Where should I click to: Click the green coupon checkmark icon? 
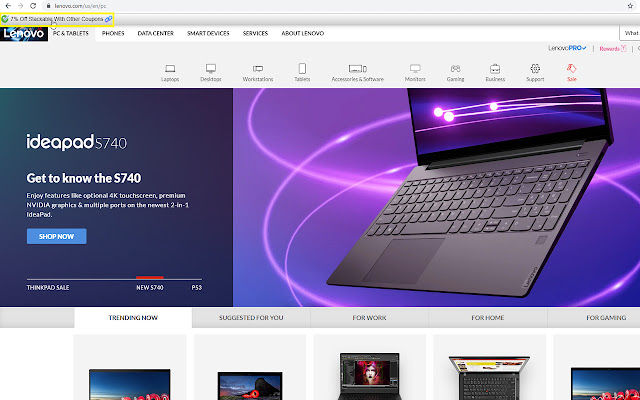click(5, 19)
